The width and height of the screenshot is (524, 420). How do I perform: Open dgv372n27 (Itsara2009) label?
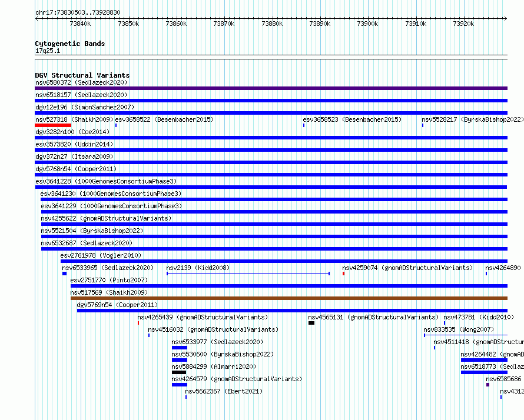click(74, 156)
